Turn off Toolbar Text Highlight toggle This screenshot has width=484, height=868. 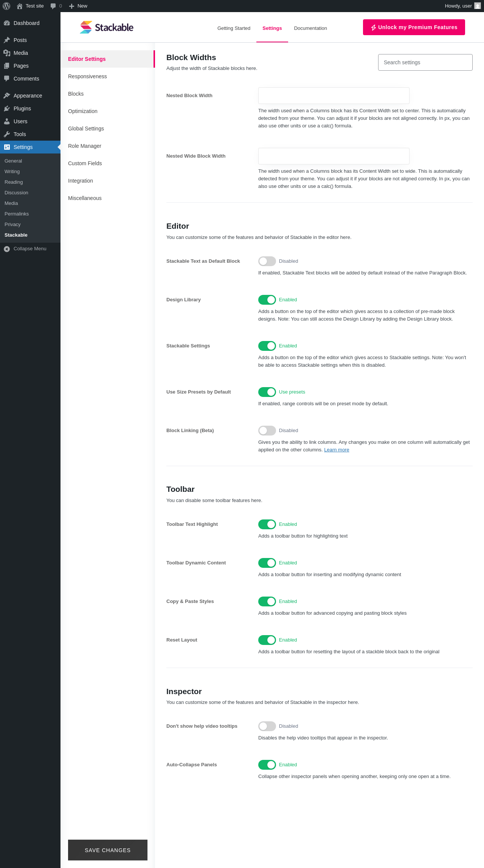click(x=267, y=524)
